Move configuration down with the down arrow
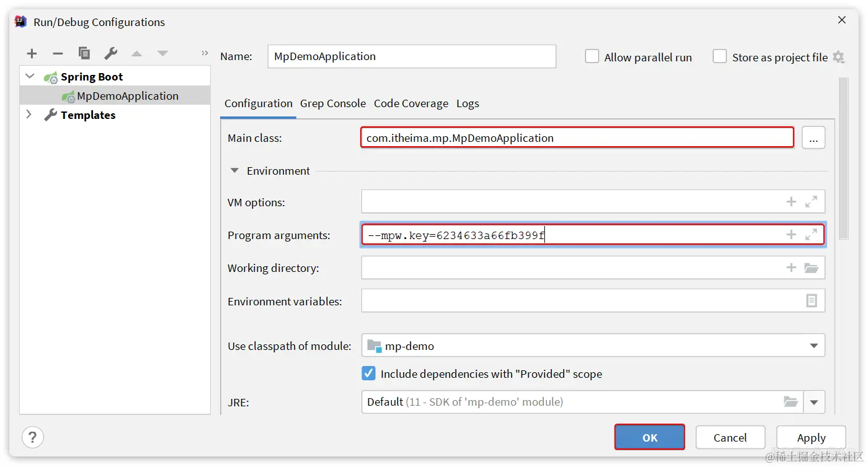The height and width of the screenshot is (467, 868). 162,54
